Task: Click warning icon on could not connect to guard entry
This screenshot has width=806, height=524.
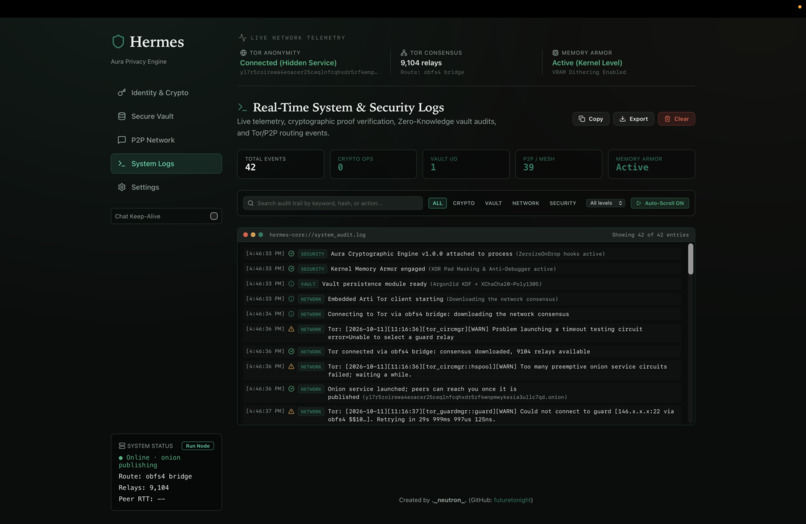Action: (291, 411)
